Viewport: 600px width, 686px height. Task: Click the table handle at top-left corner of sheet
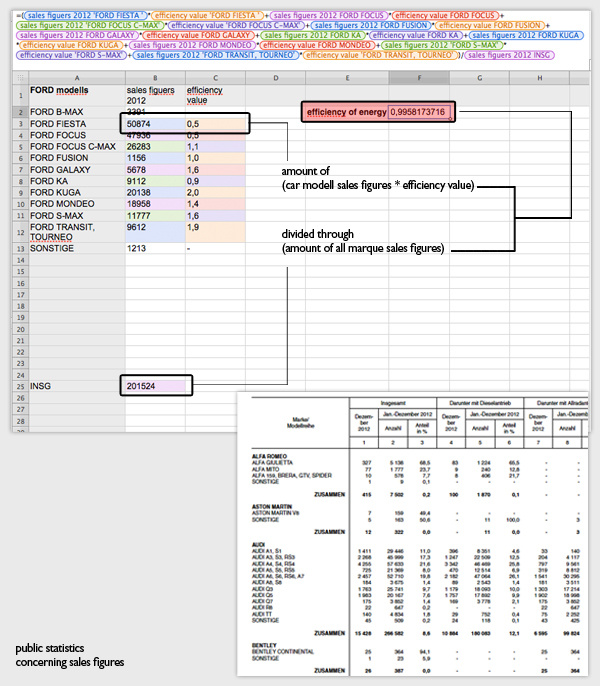click(20, 78)
